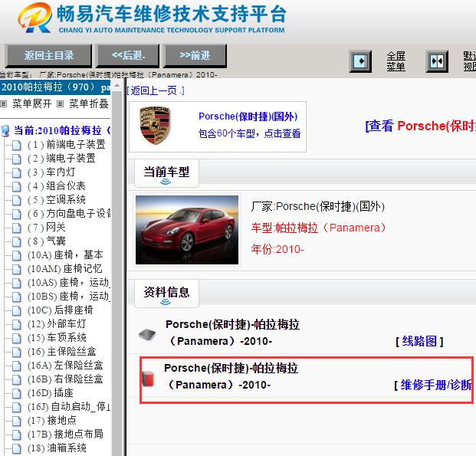Click the full-screen menu icon beside 全屏菜单

pyautogui.click(x=360, y=61)
